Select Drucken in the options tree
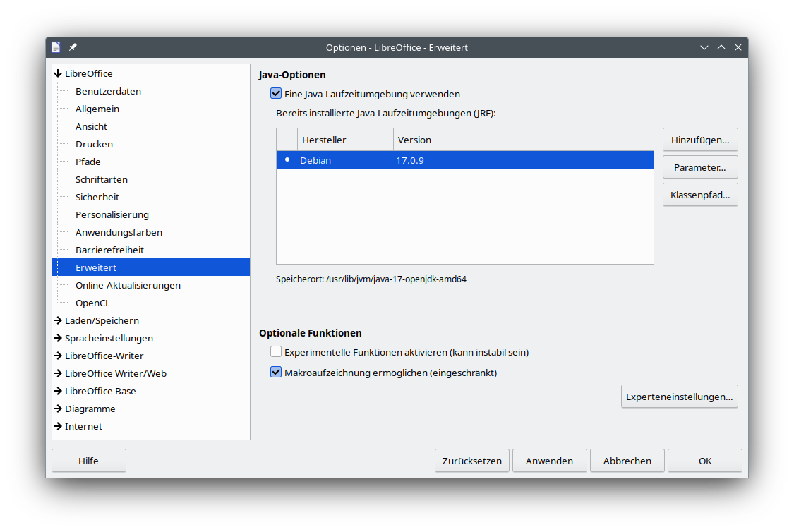This screenshot has height=532, width=794. pos(94,144)
